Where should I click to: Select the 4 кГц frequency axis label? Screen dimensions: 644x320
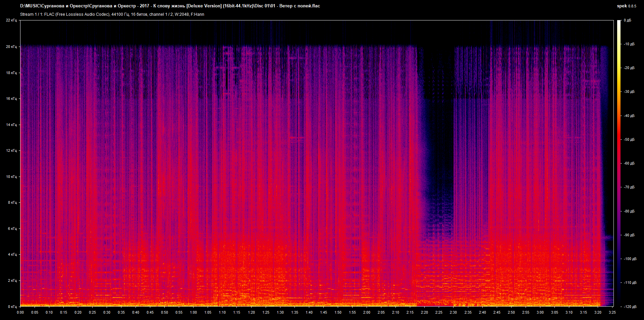pyautogui.click(x=12, y=254)
